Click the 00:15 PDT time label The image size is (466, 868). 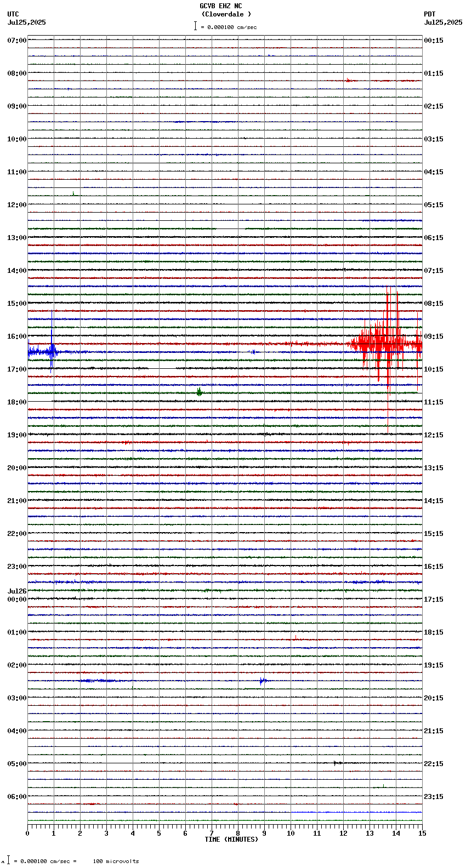[434, 41]
